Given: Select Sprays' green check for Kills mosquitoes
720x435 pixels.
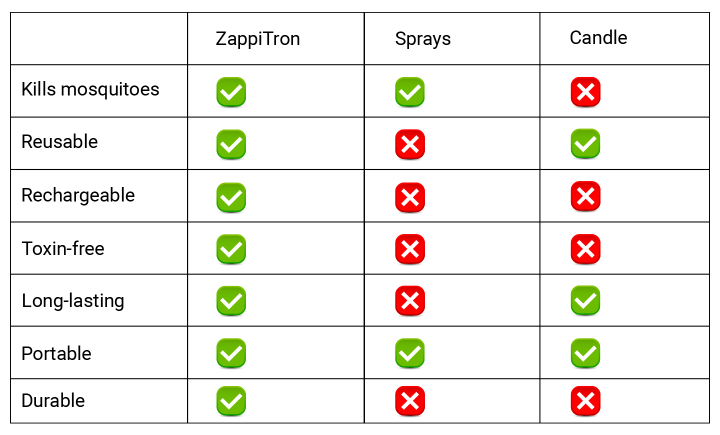Looking at the screenshot, I should coord(410,92).
